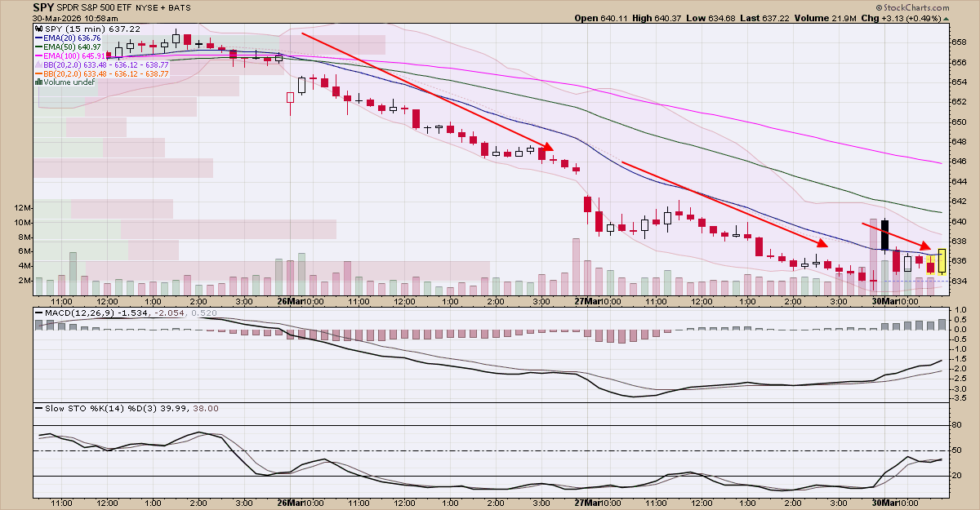
Task: Click the magenta EMA(100) line swatch
Action: coord(37,55)
